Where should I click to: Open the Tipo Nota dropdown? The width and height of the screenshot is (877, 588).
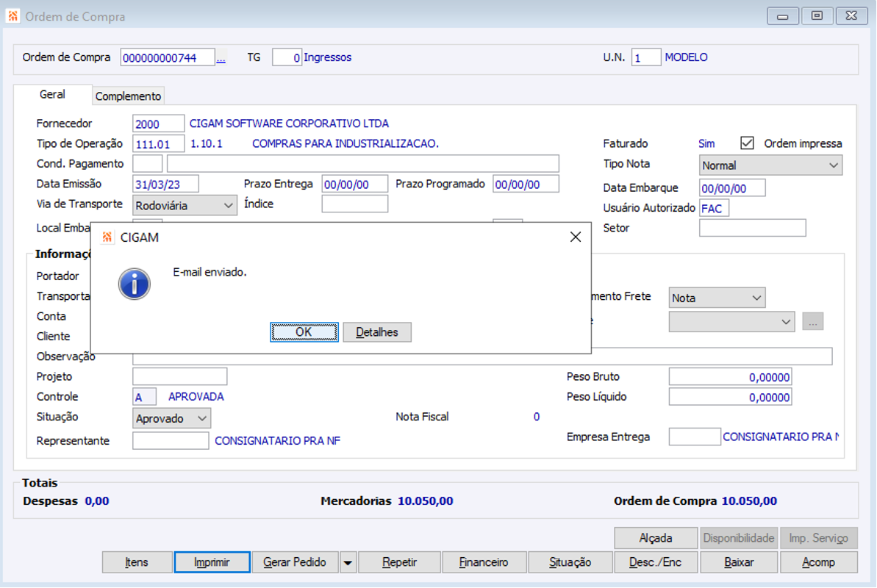tap(770, 165)
